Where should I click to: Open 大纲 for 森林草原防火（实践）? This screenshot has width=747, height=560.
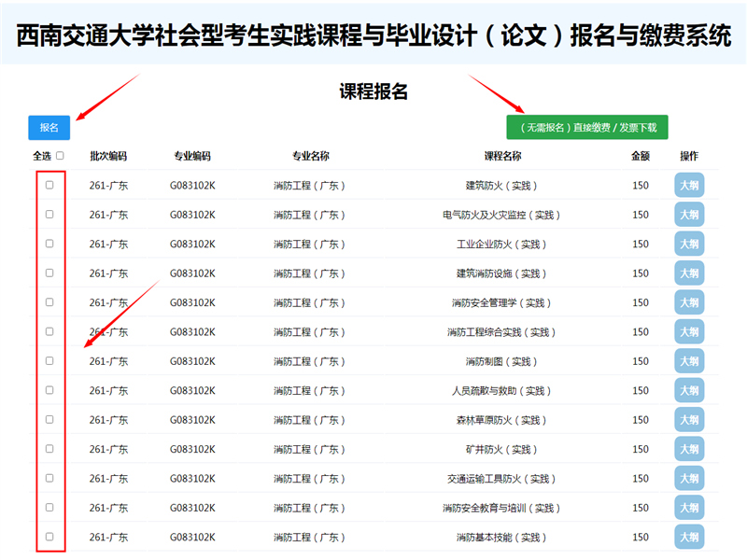(x=689, y=420)
